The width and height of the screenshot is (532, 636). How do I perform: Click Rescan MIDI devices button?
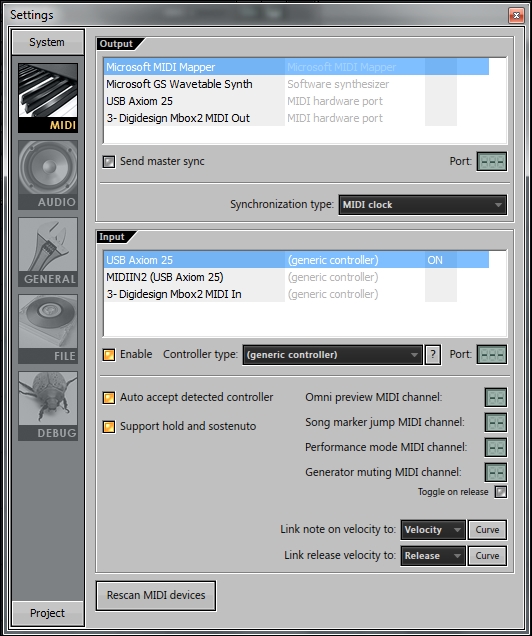156,595
